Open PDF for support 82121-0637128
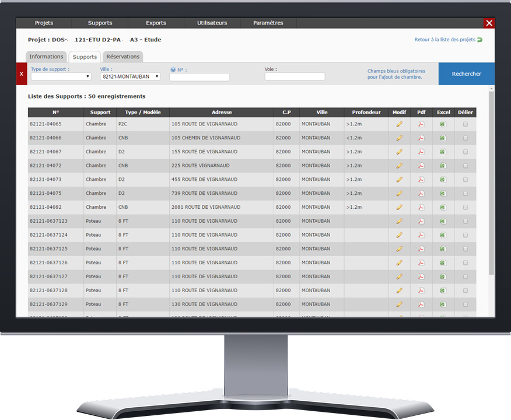The height and width of the screenshot is (420, 511). pyautogui.click(x=421, y=290)
